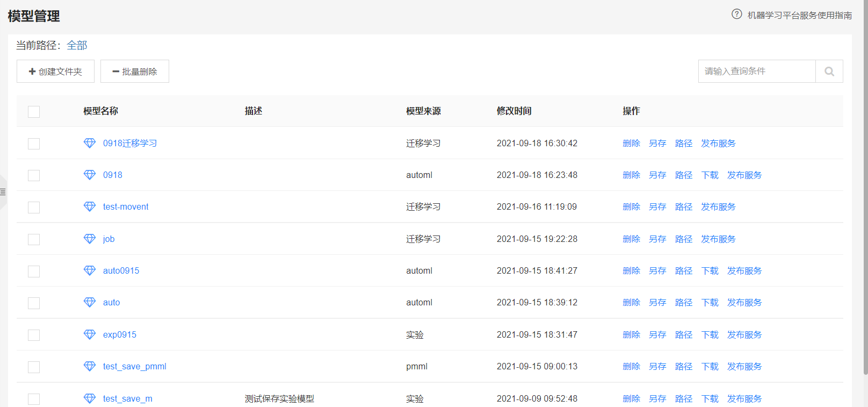This screenshot has height=407, width=868.
Task: Click 另存 for 0918迁移学习
Action: coord(657,143)
